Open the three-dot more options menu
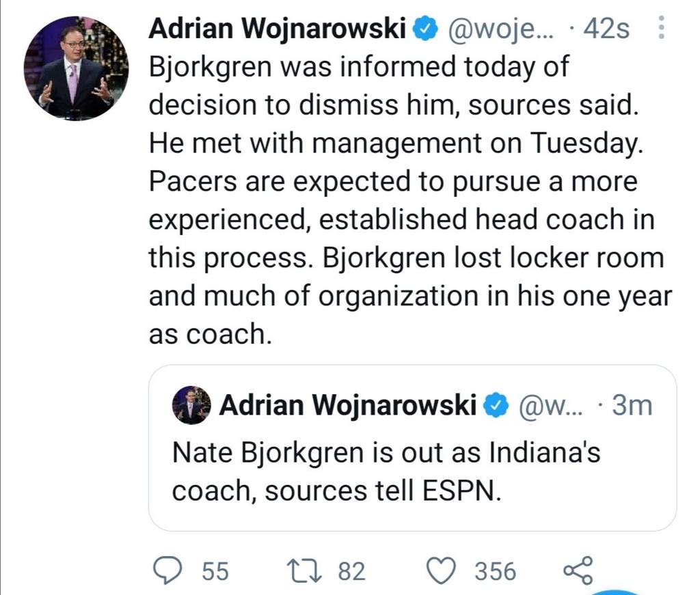The image size is (700, 595). pos(662,27)
